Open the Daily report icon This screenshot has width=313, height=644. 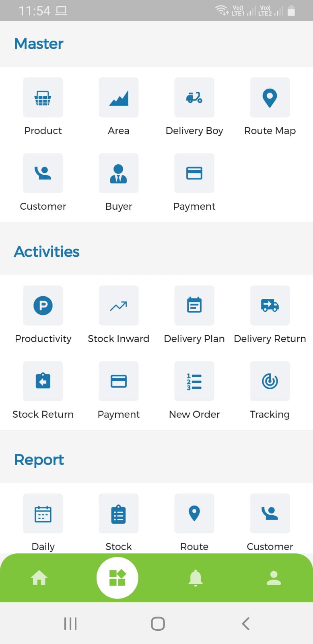[x=43, y=514]
